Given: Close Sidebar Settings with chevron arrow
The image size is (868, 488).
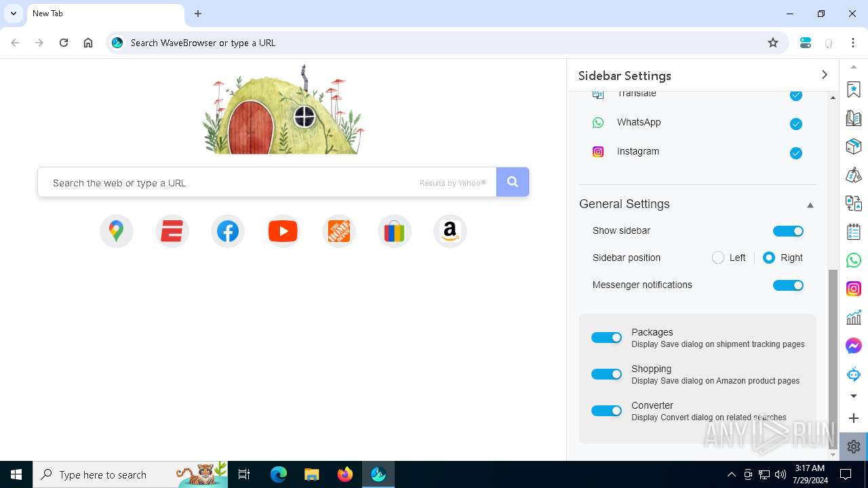Looking at the screenshot, I should [x=825, y=75].
